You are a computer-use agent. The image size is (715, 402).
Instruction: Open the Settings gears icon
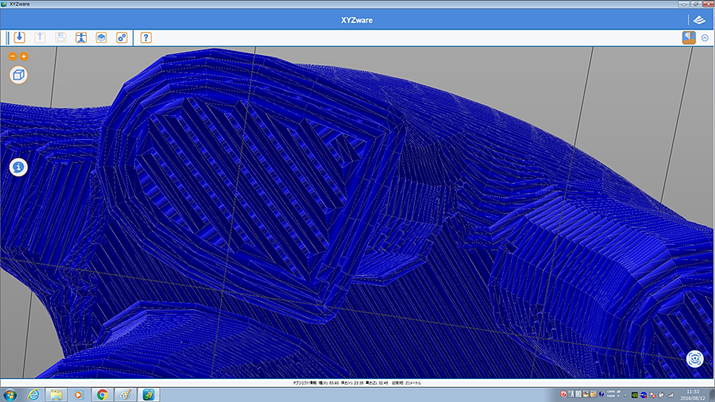(x=122, y=38)
